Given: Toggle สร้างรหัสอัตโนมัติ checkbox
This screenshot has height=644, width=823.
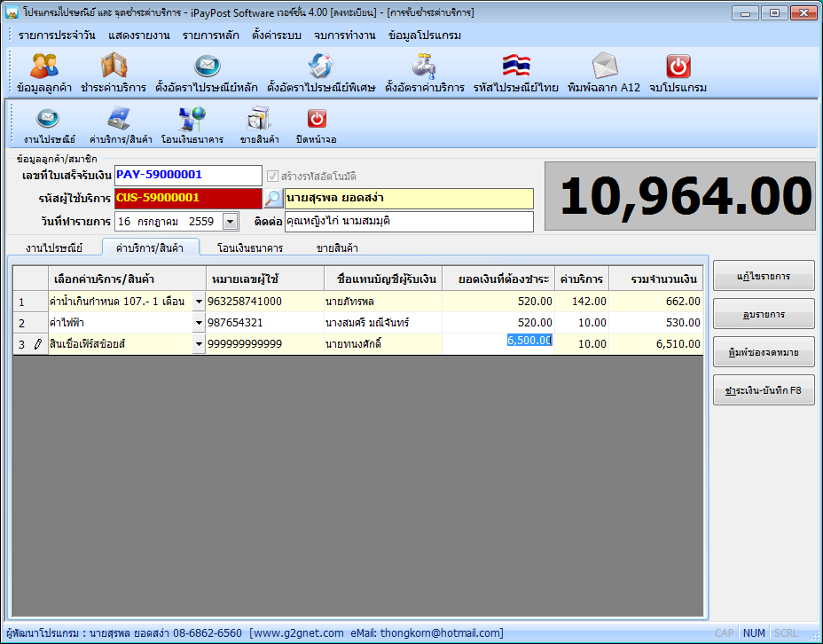Looking at the screenshot, I should pos(273,176).
